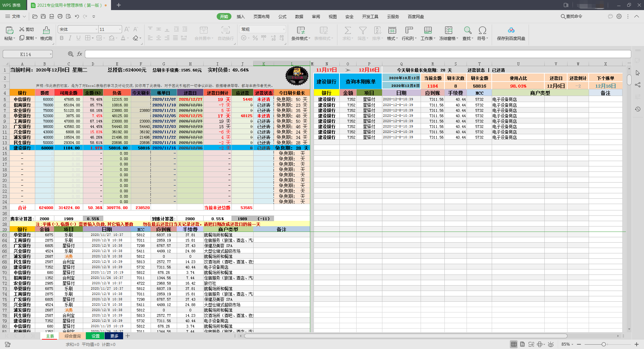Click the zoom out minus button
The height and width of the screenshot is (349, 644).
tap(579, 344)
